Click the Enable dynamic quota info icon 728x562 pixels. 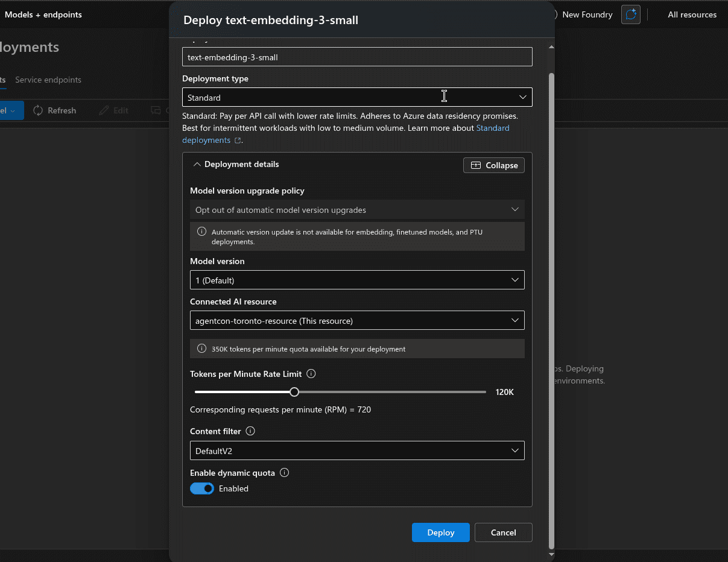click(284, 473)
